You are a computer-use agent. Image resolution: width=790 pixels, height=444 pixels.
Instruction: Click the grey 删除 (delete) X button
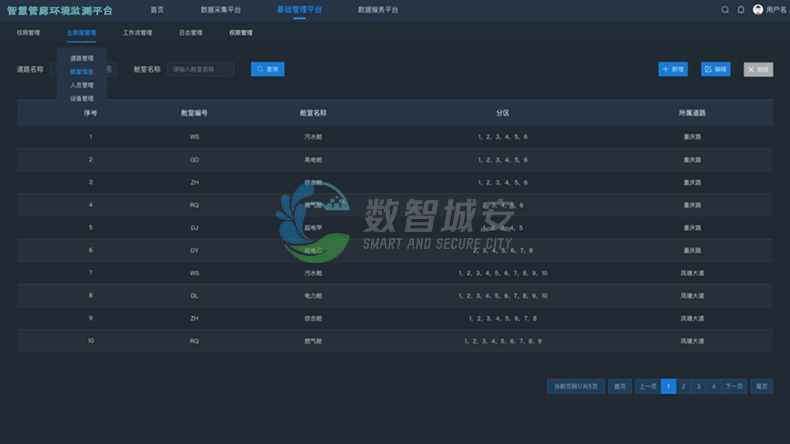click(x=758, y=69)
